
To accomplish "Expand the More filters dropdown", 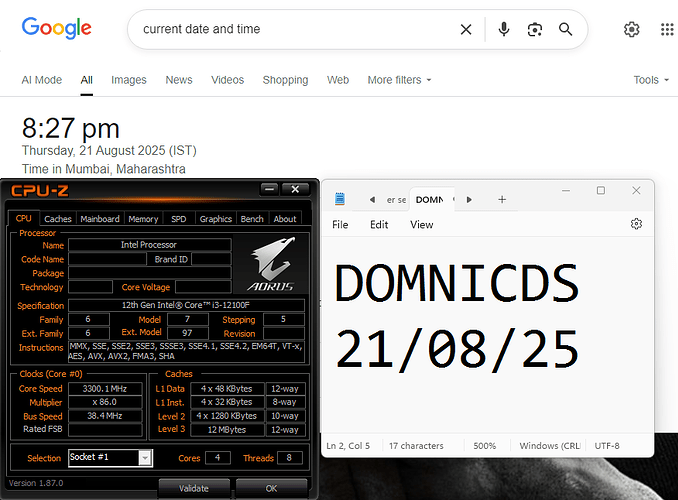I will click(399, 80).
